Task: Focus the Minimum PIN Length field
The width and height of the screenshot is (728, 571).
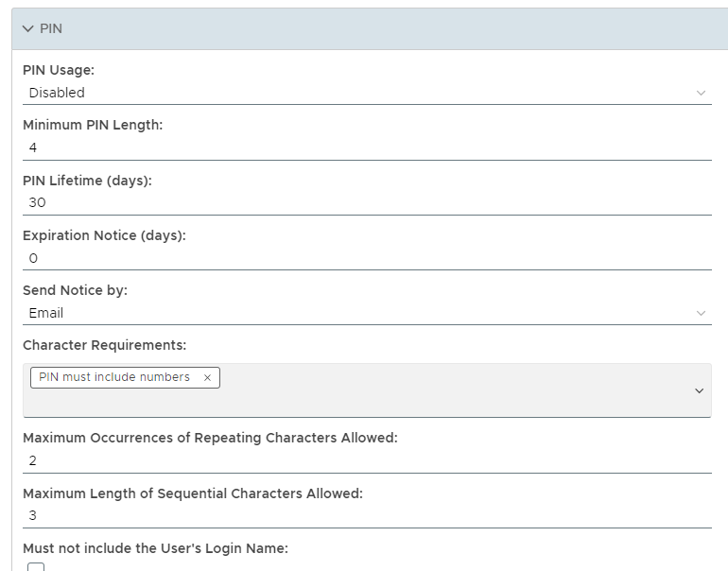Action: coord(367,147)
